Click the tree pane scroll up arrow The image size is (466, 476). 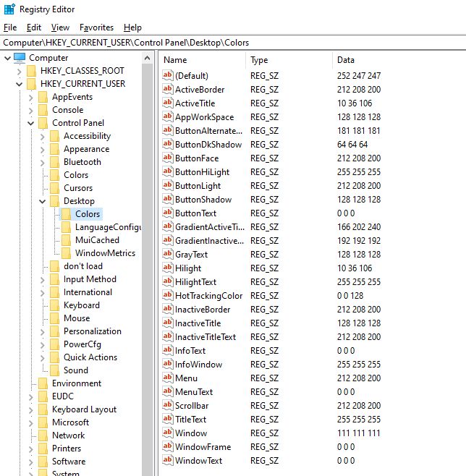(147, 58)
